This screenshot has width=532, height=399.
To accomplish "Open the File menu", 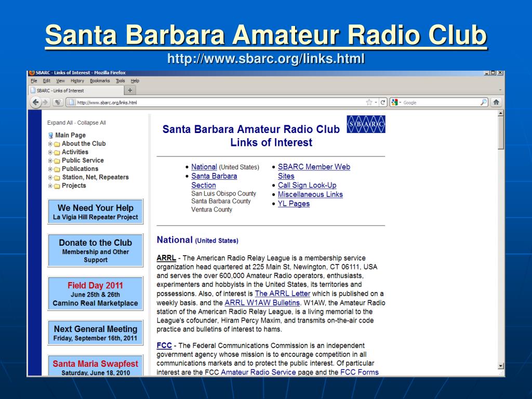I will point(34,81).
